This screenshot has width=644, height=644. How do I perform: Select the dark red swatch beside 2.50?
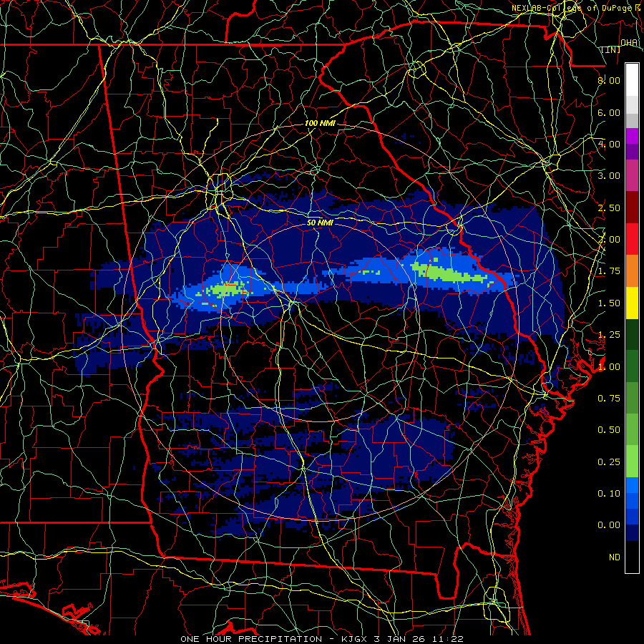632,208
